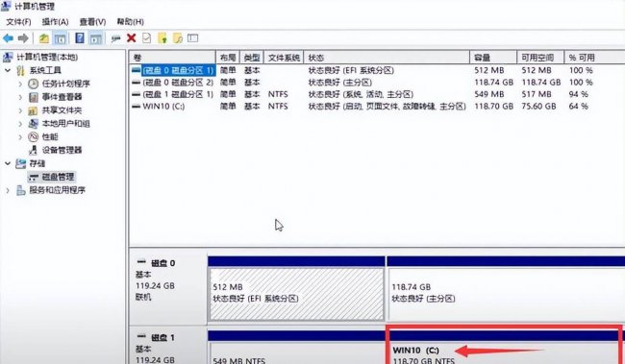Viewport: 625px width, 364px height.
Task: Click the 设备管理器 icon in tree
Action: [x=34, y=150]
